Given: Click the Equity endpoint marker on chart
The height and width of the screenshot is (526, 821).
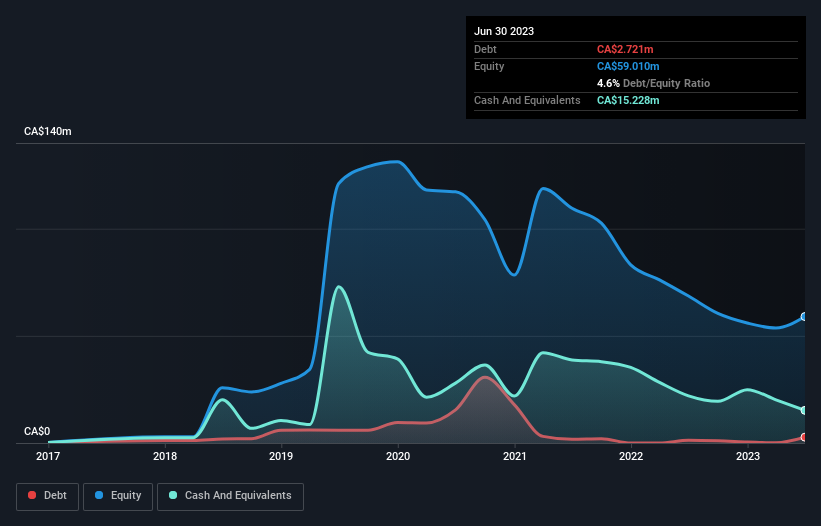Looking at the screenshot, I should click(x=804, y=317).
